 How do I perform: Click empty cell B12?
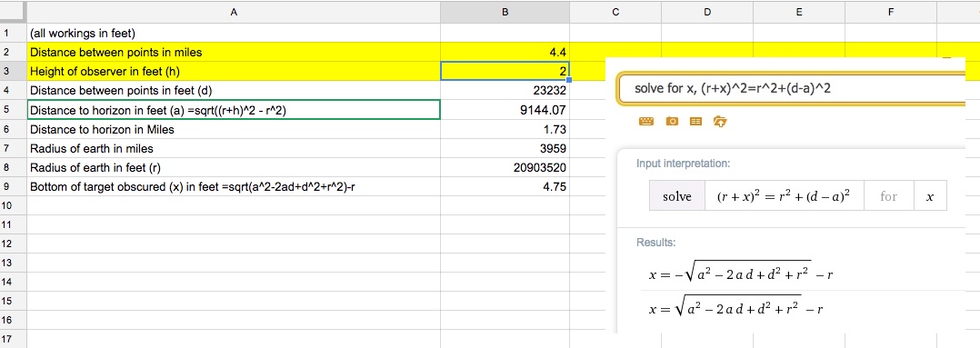pyautogui.click(x=505, y=244)
